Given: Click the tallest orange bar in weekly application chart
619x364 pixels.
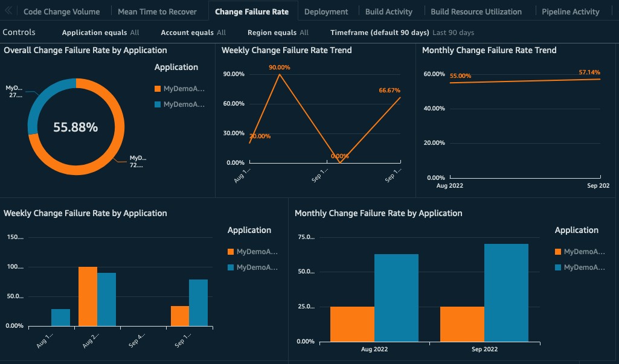Looking at the screenshot, I should [x=88, y=296].
